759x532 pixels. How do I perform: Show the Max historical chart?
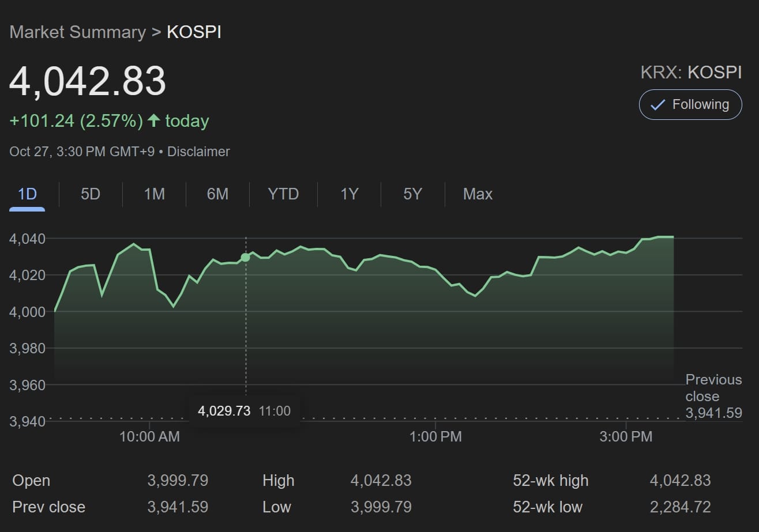(478, 194)
